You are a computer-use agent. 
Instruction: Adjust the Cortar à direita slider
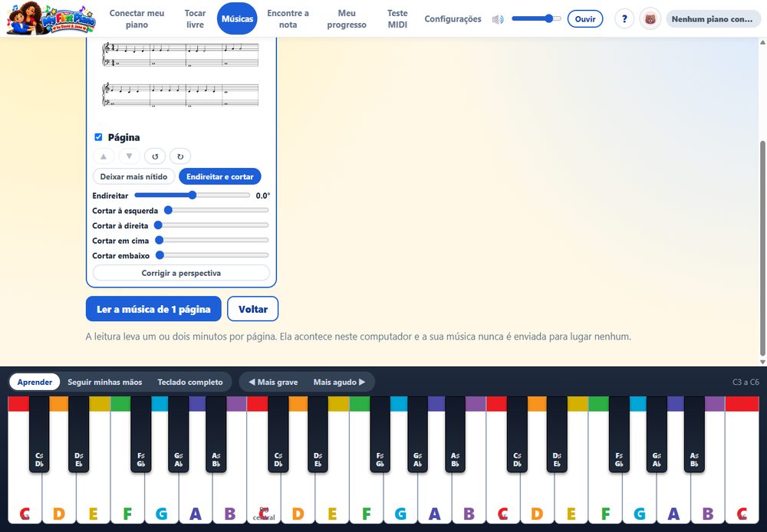pyautogui.click(x=212, y=225)
